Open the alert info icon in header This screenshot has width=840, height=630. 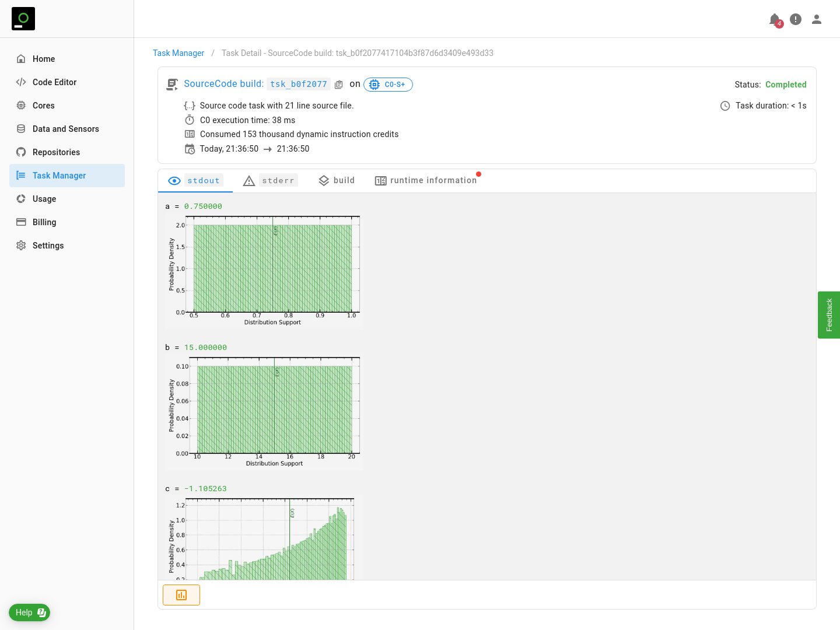coord(796,19)
